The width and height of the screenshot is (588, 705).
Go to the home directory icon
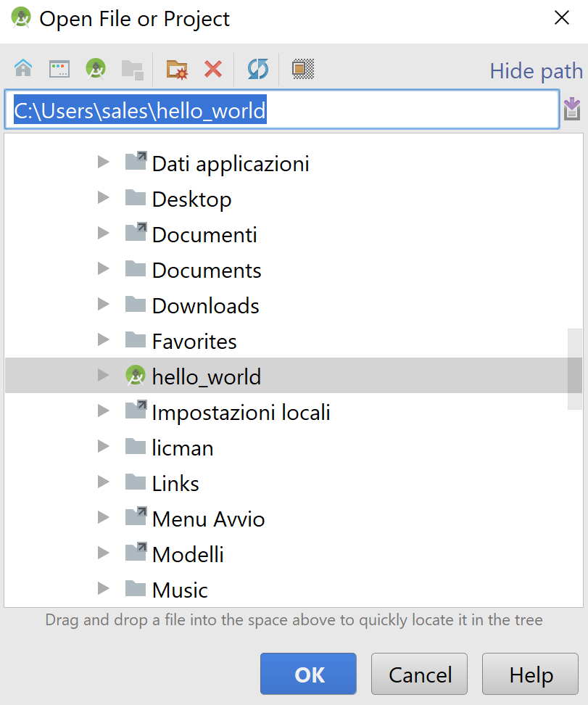coord(23,69)
